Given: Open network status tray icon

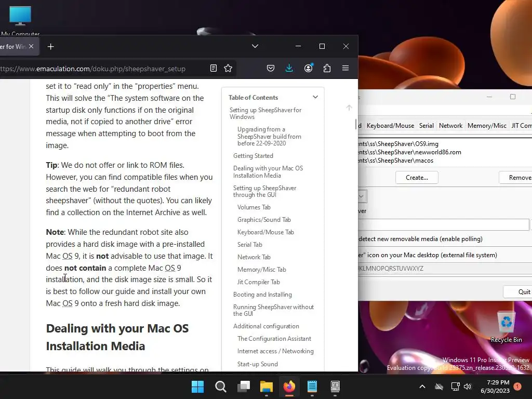Looking at the screenshot, I should pos(455,387).
